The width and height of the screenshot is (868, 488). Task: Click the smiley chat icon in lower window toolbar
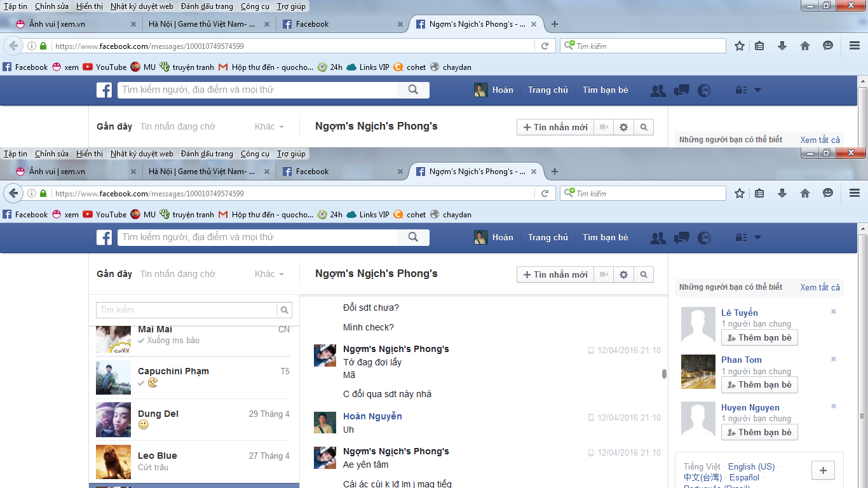[x=828, y=193]
